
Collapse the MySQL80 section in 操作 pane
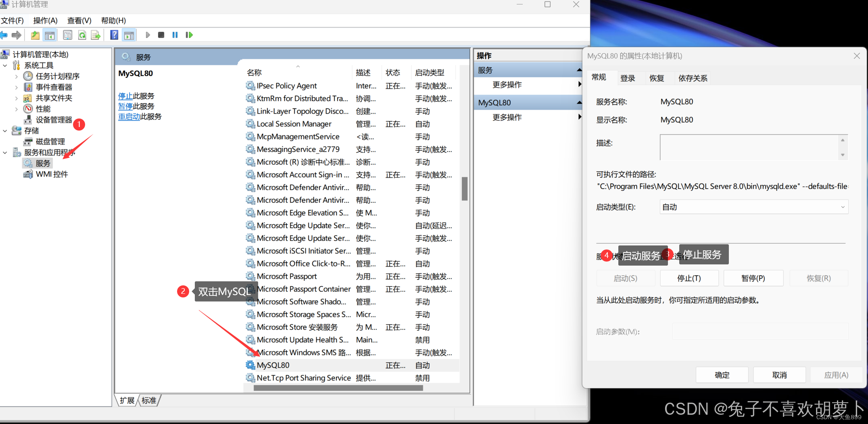[579, 103]
